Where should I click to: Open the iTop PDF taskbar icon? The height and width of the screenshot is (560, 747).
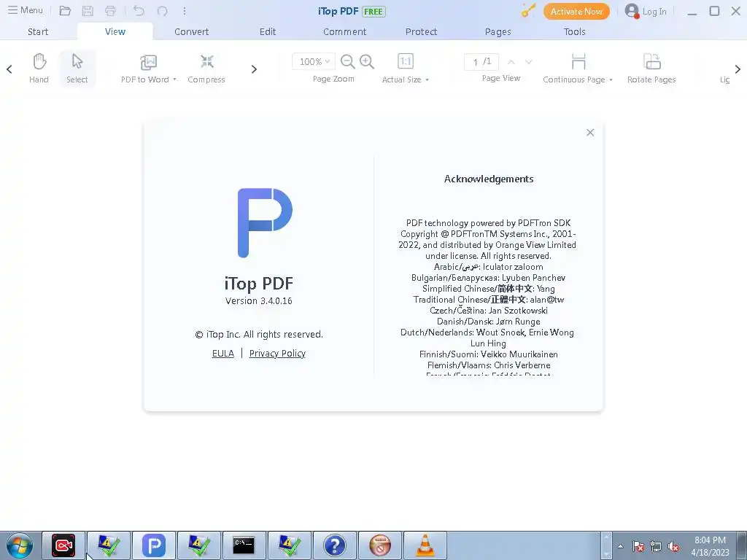[154, 545]
